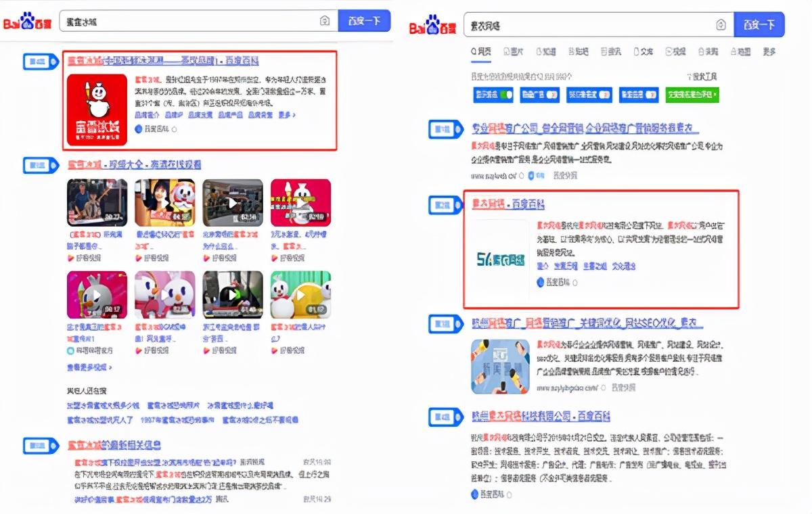Screen dimensions: 812x514
Task: Click the green button next to blue toggles
Action: [692, 95]
